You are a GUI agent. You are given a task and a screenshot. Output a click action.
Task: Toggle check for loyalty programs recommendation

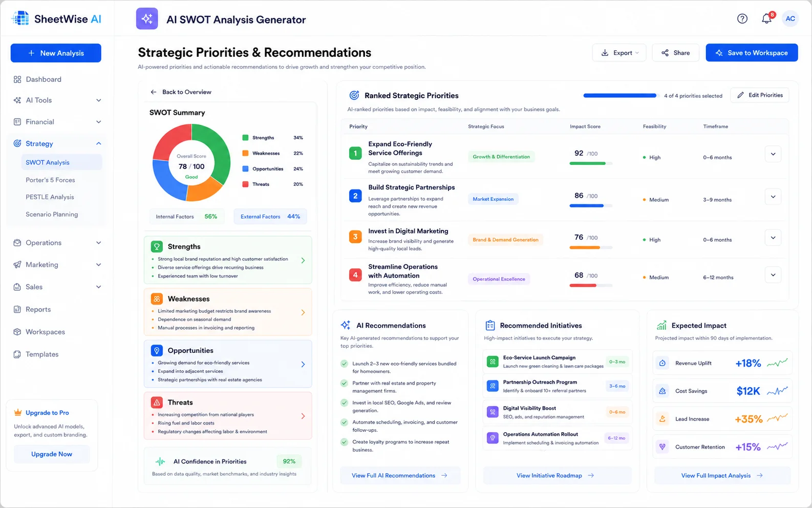(345, 442)
